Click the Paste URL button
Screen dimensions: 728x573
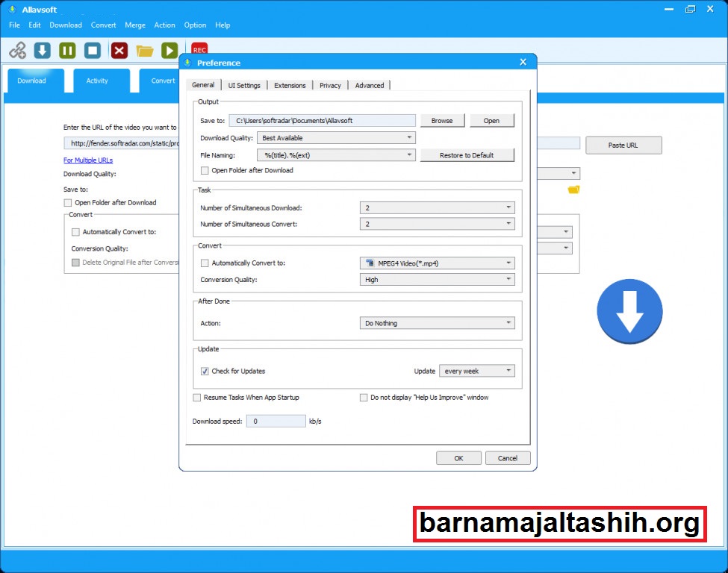(x=623, y=145)
